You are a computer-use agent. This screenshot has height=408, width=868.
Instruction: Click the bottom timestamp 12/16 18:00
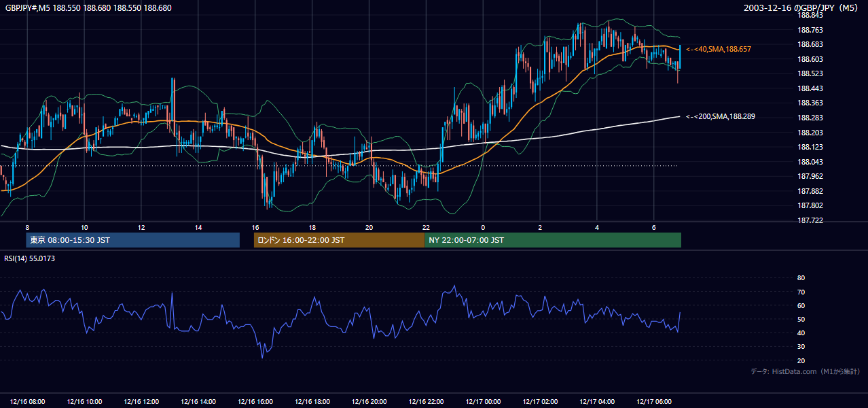[x=312, y=401]
